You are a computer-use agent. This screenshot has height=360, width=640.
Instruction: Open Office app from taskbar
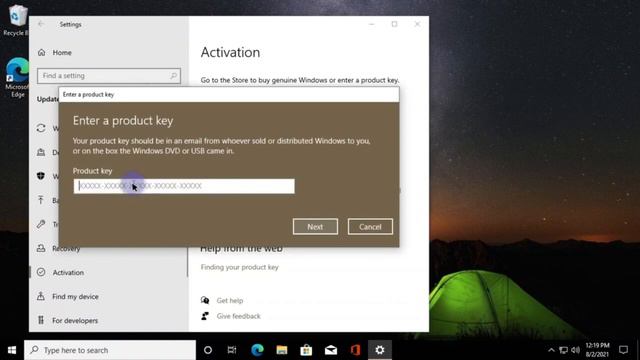356,350
